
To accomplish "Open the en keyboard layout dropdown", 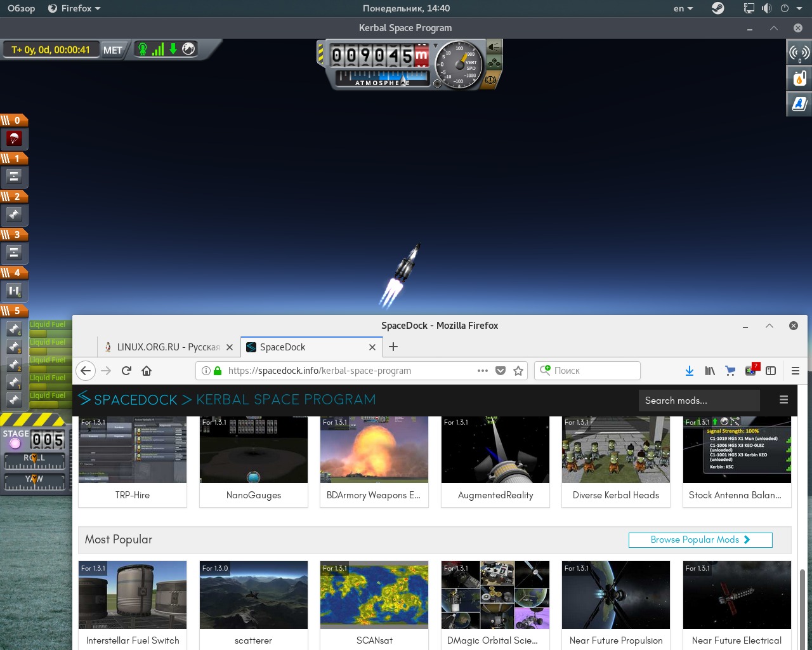I will point(683,8).
